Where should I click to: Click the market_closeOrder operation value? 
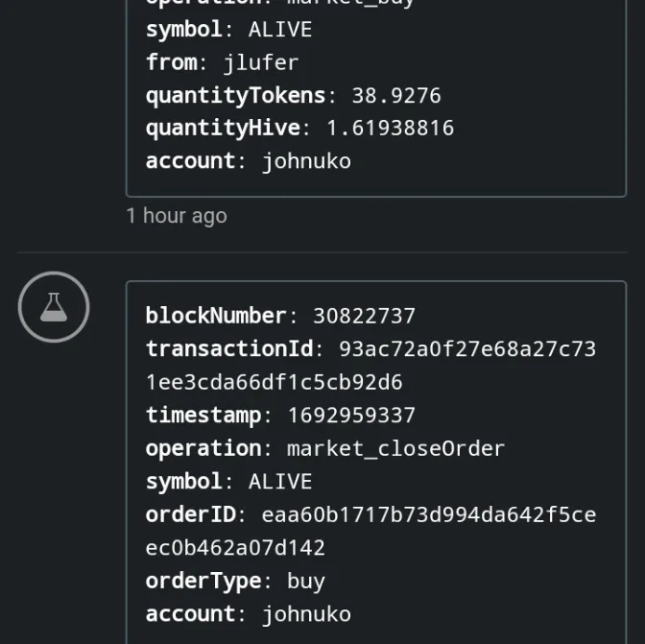coord(395,448)
